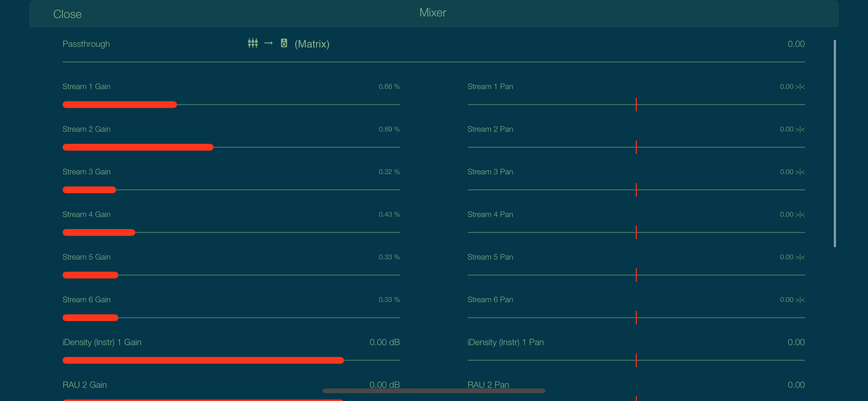The height and width of the screenshot is (401, 868).
Task: Click the speaker output icon near Matrix
Action: (x=284, y=43)
